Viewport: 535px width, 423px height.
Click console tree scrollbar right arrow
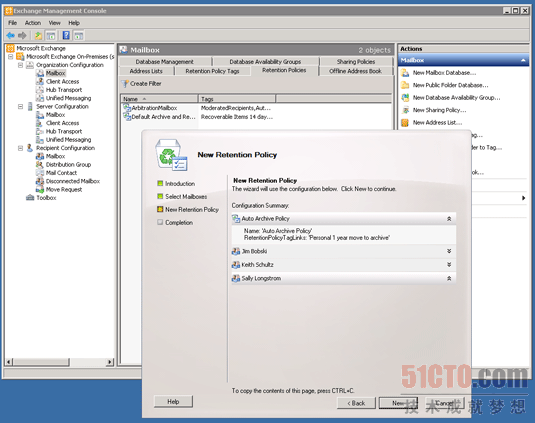click(110, 362)
